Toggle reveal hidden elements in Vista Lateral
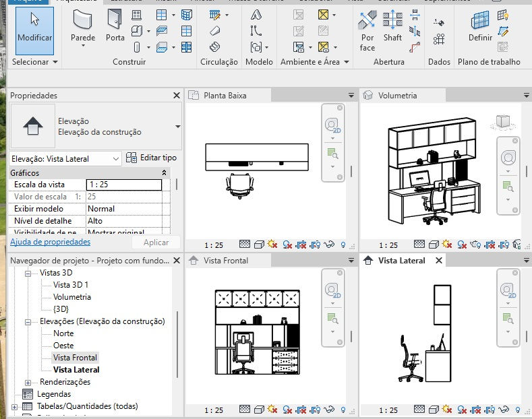Screen dimensions: 532x419 click(x=518, y=410)
